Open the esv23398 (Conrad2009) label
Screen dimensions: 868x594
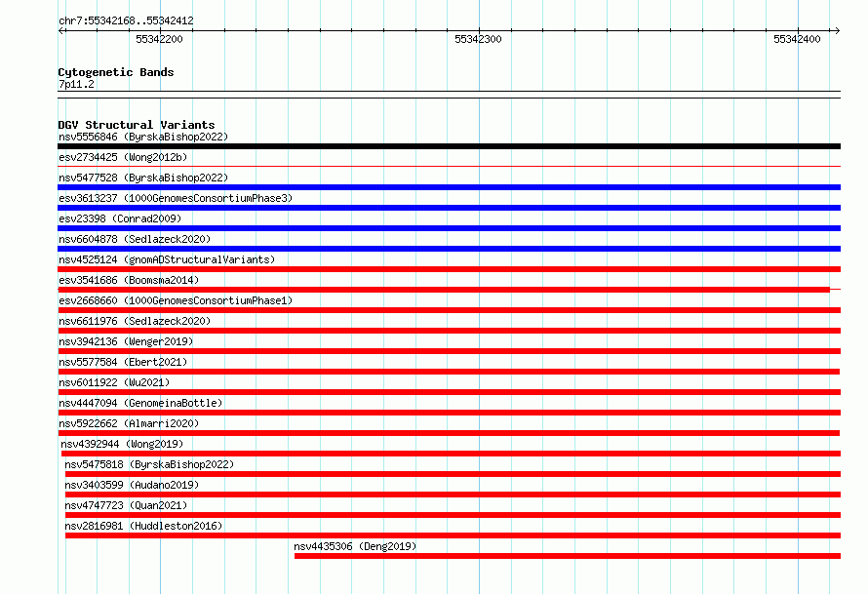click(x=120, y=218)
